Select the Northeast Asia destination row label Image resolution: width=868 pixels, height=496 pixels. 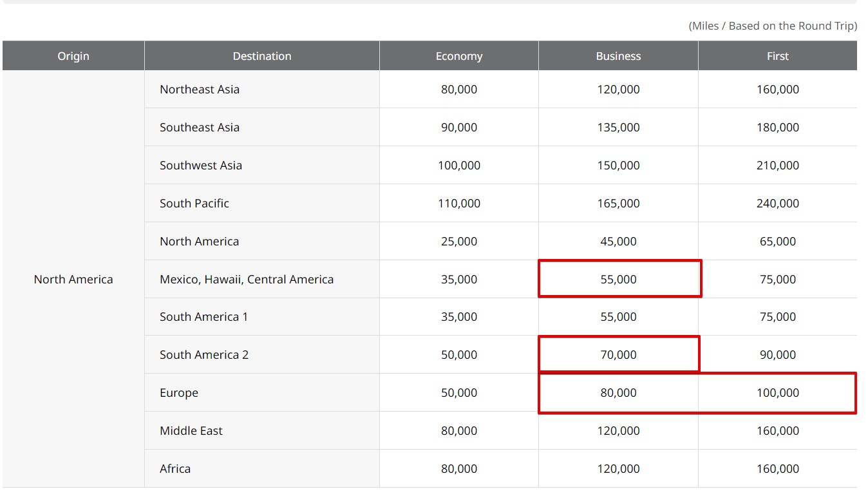(200, 89)
